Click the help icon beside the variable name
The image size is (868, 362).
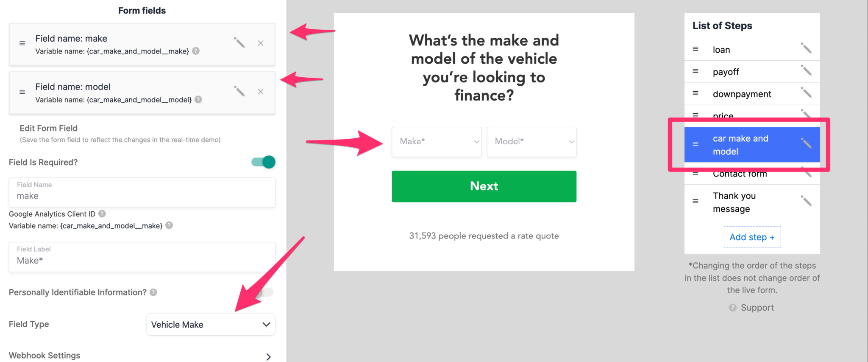click(x=168, y=226)
